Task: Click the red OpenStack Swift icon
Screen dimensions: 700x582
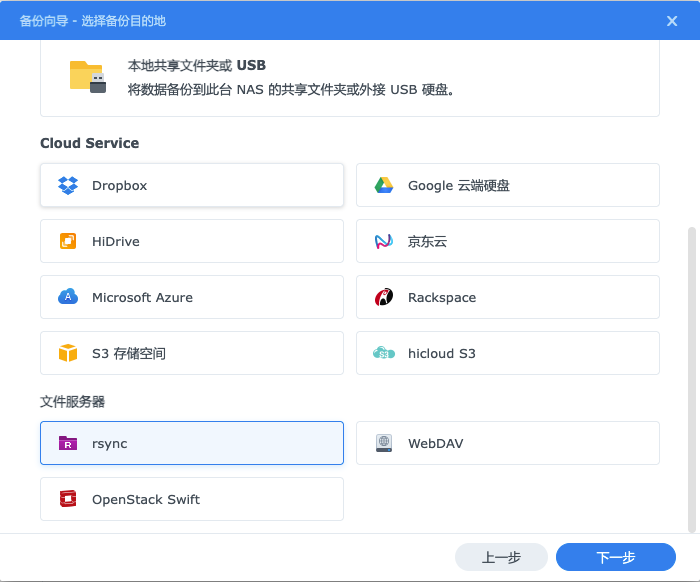Action: [x=68, y=499]
